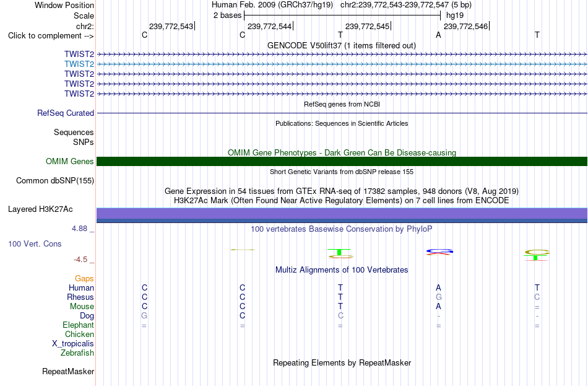This screenshot has height=386, width=588.
Task: Click the PhyloP logo in the last T column
Action: [537, 255]
